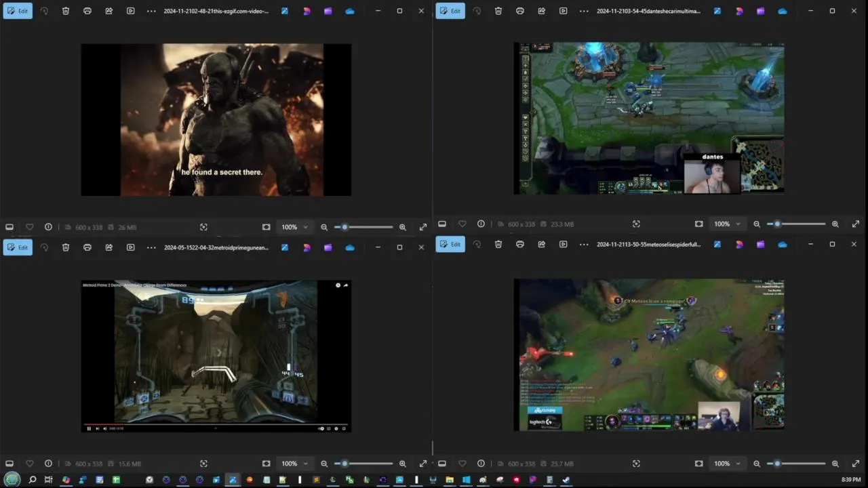Open Task View on the taskbar

(48, 480)
